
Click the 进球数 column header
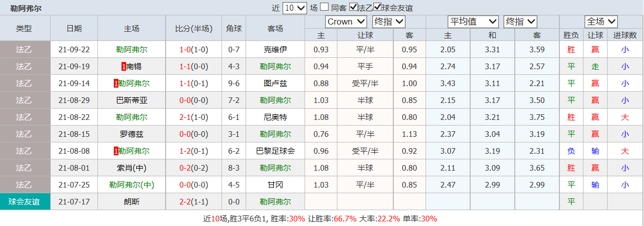pyautogui.click(x=625, y=35)
